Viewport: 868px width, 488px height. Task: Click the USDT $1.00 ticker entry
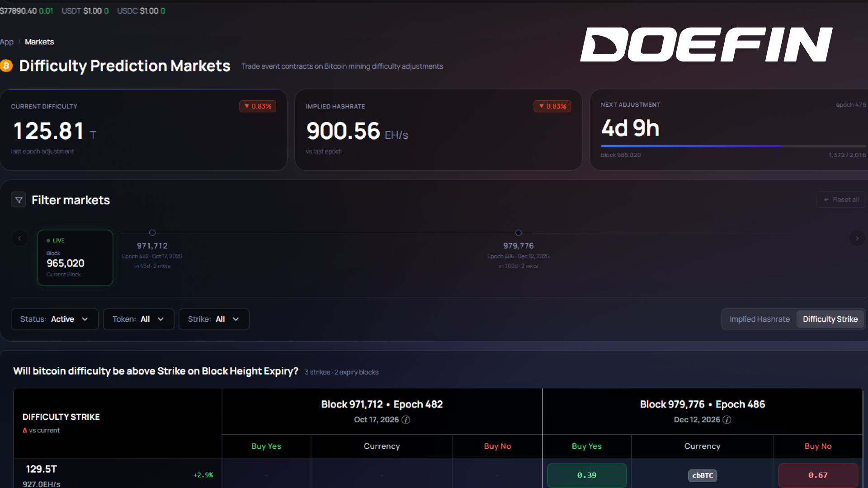click(85, 11)
